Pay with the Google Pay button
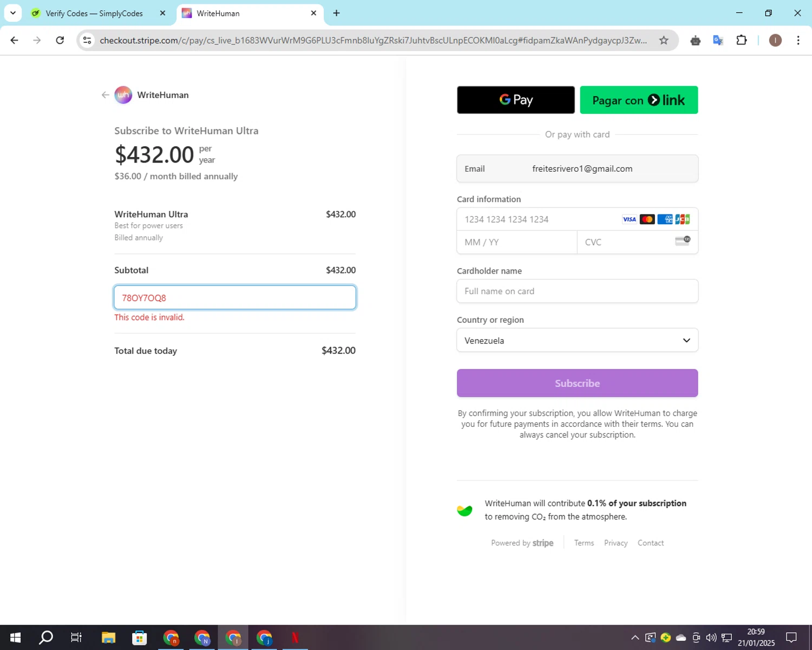 tap(515, 100)
